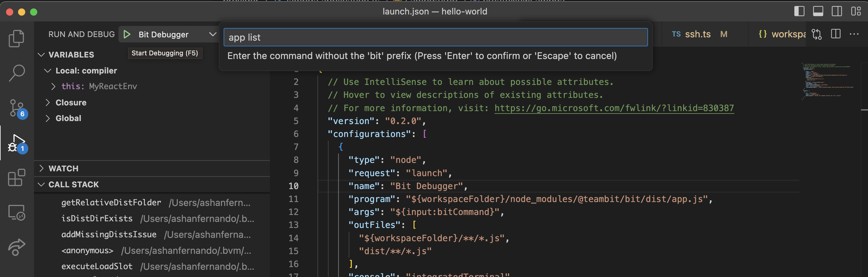Split the editor to the right
Viewport: 868px width, 277px height.
tap(836, 34)
